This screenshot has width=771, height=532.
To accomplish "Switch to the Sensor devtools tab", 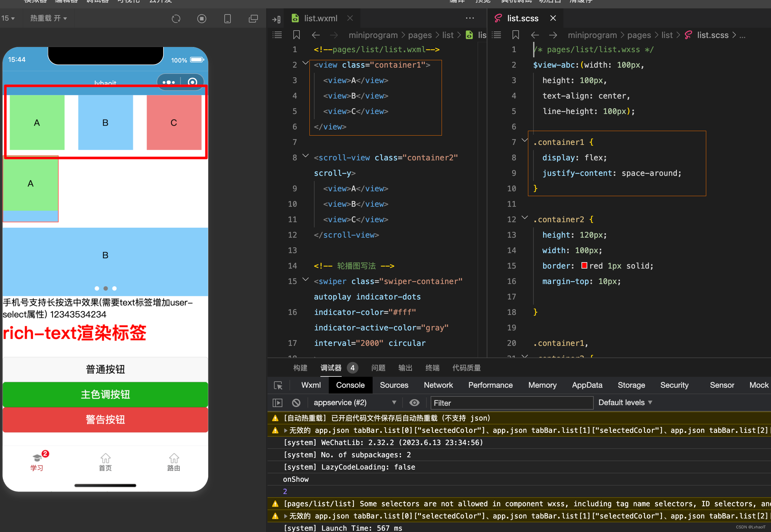I will tap(722, 385).
